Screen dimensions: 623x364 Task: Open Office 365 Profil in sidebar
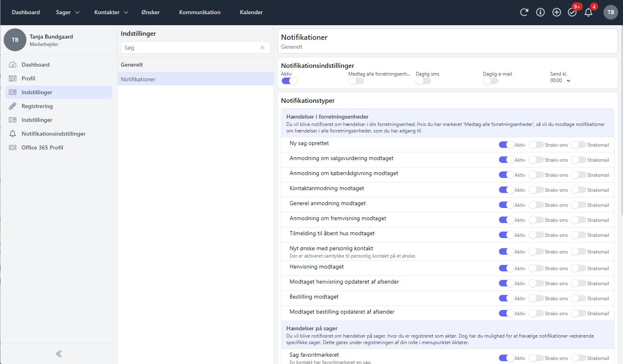tap(42, 147)
